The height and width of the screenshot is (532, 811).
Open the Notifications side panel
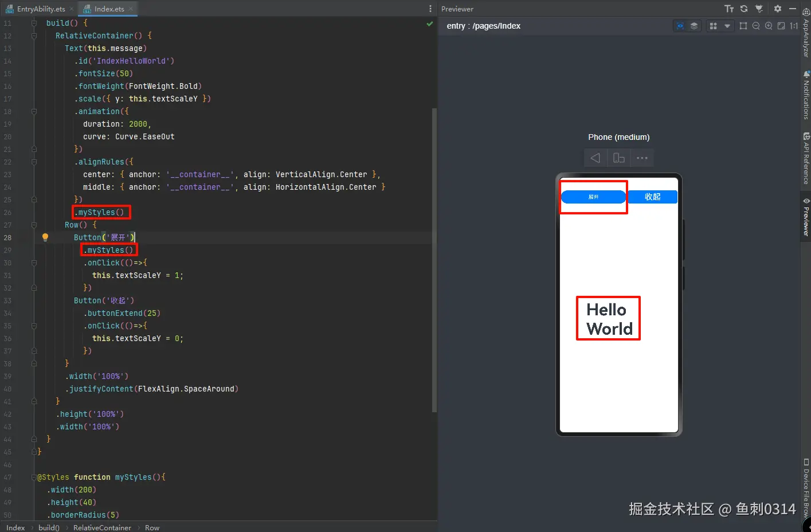coord(806,95)
